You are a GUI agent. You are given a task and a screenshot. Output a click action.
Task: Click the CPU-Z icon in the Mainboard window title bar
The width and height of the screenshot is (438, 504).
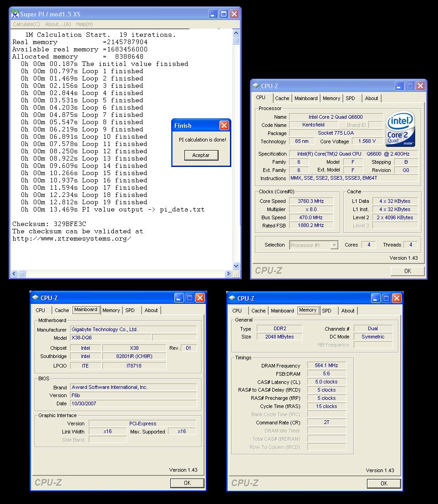36,297
